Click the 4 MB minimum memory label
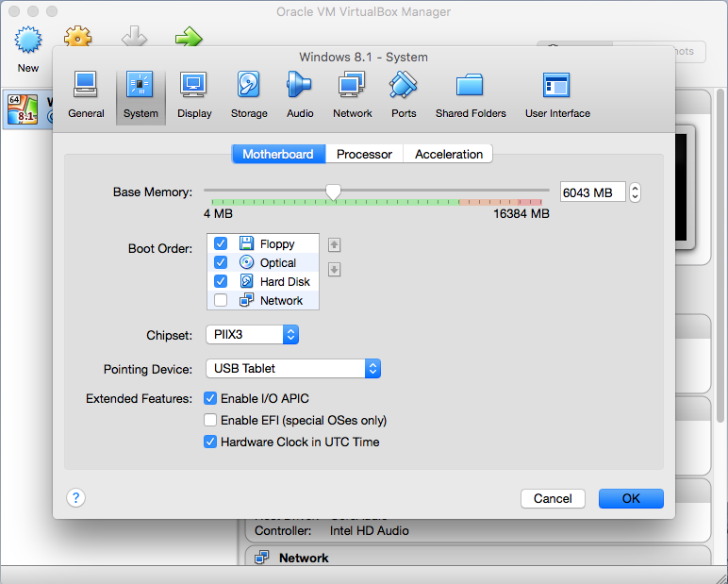The height and width of the screenshot is (584, 728). (x=218, y=214)
